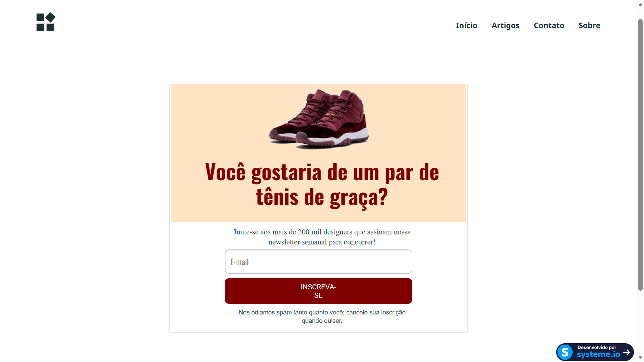This screenshot has width=644, height=362.
Task: Select the Sobre menu item
Action: 589,25
